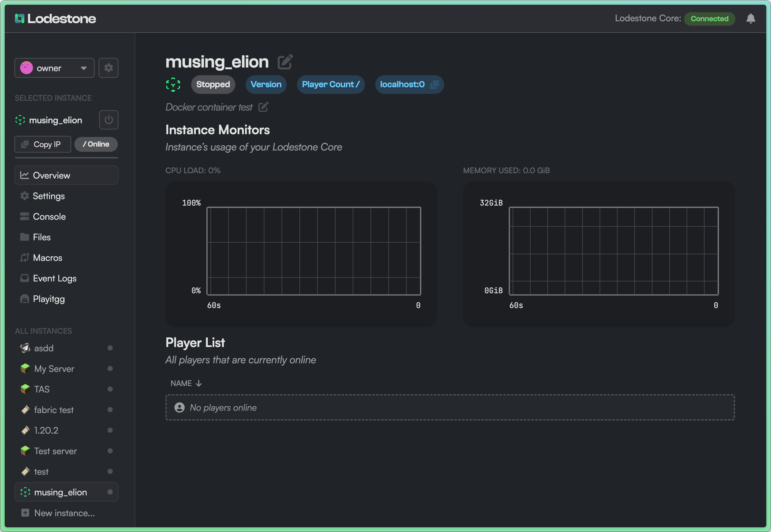This screenshot has width=771, height=532.
Task: Edit the Docker container test description
Action: click(263, 107)
